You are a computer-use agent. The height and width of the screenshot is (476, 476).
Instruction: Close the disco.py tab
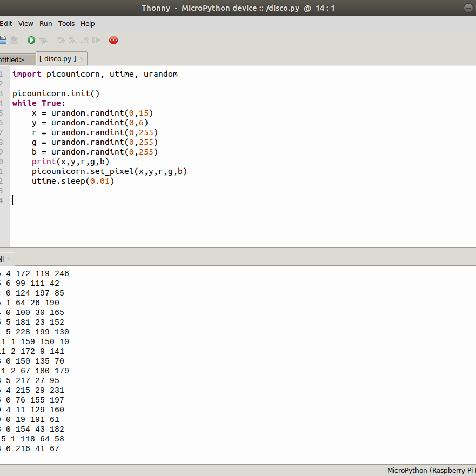[81, 58]
